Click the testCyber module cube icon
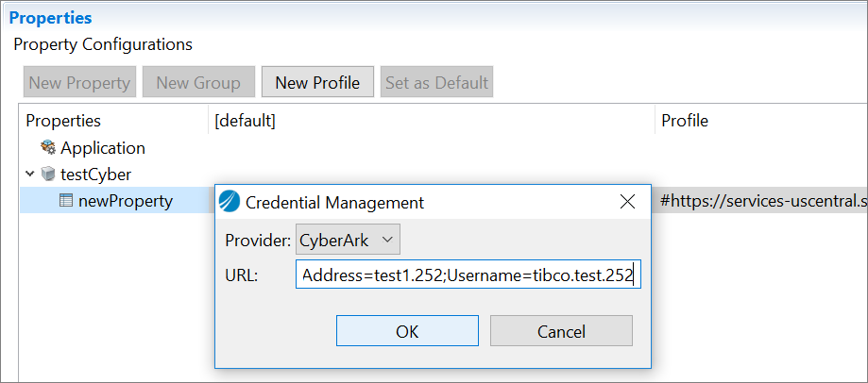 coord(49,175)
